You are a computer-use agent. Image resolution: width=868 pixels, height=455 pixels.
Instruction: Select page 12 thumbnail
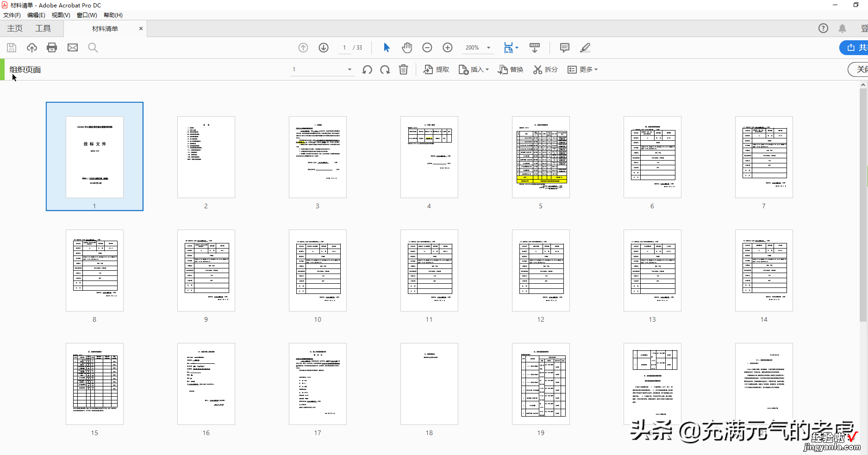pyautogui.click(x=541, y=270)
